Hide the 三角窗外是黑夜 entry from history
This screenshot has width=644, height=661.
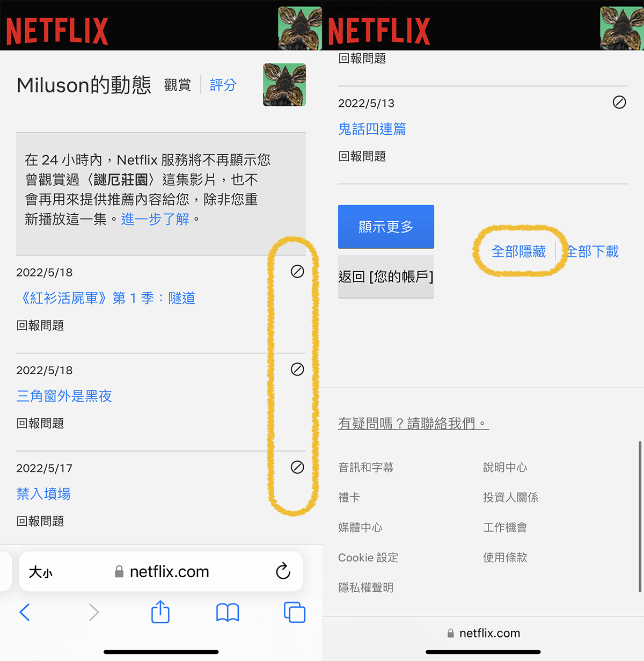pos(297,369)
